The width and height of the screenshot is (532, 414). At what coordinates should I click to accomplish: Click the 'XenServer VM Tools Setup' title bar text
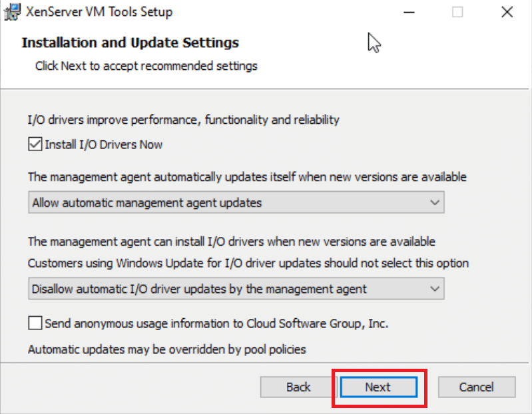coord(99,12)
